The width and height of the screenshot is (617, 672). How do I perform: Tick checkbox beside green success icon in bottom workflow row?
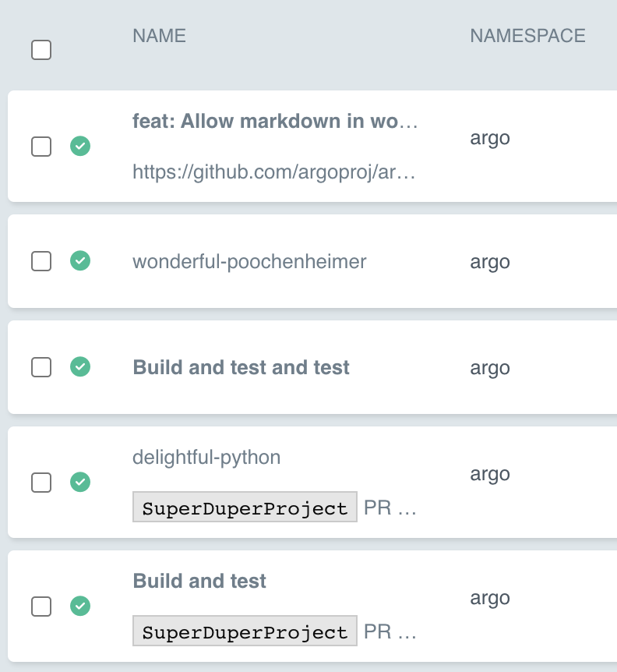(41, 607)
